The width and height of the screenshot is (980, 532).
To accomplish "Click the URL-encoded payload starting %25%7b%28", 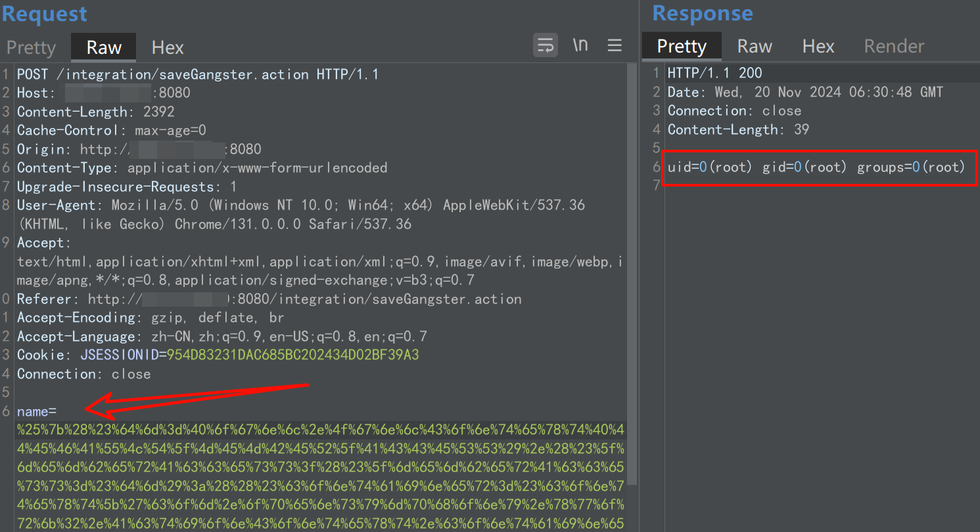I will (321, 477).
